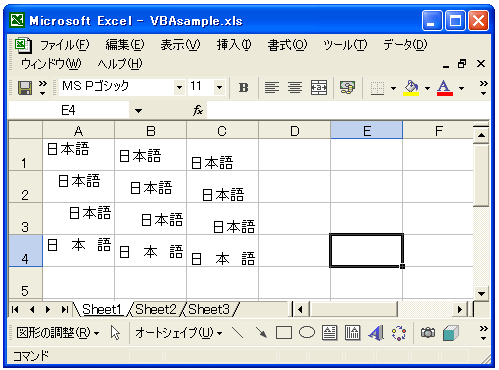Open 書式(O) menu

point(287,45)
